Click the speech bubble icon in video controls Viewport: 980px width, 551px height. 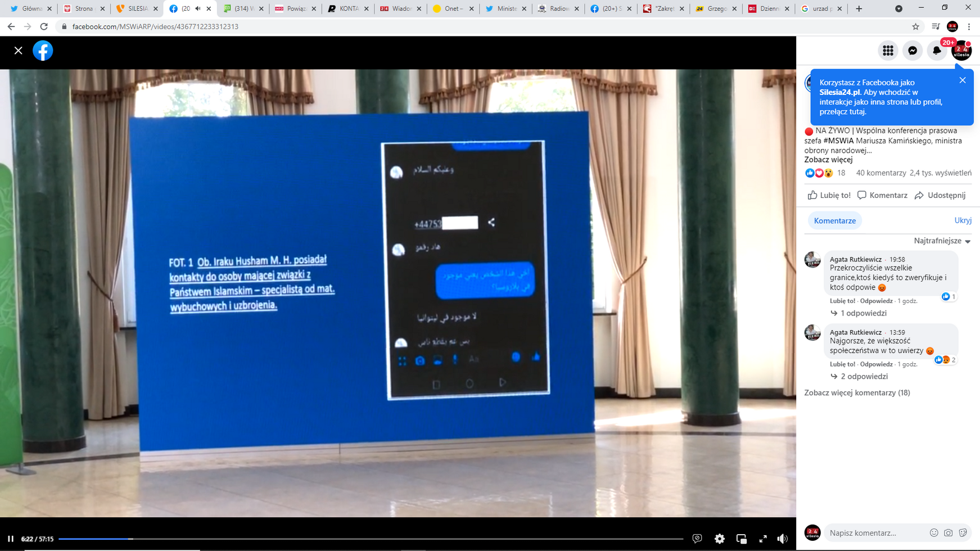pos(697,539)
